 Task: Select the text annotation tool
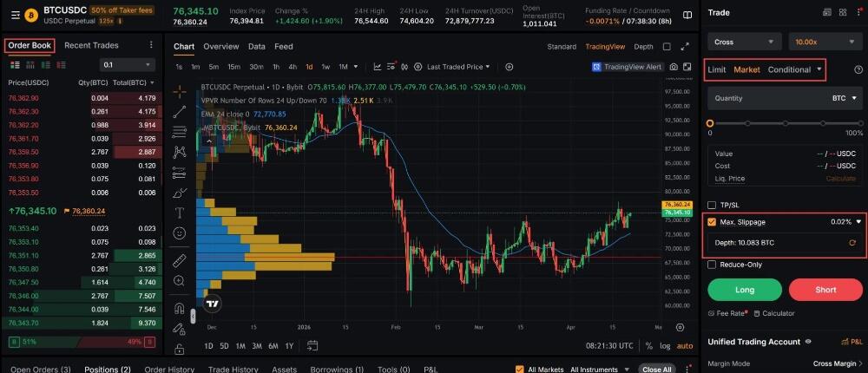pyautogui.click(x=180, y=213)
